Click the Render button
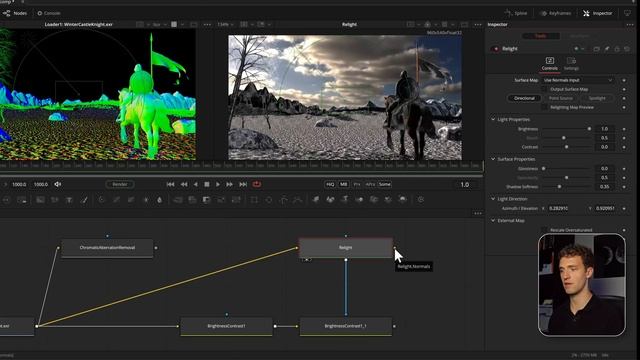This screenshot has height=360, width=640. click(120, 184)
